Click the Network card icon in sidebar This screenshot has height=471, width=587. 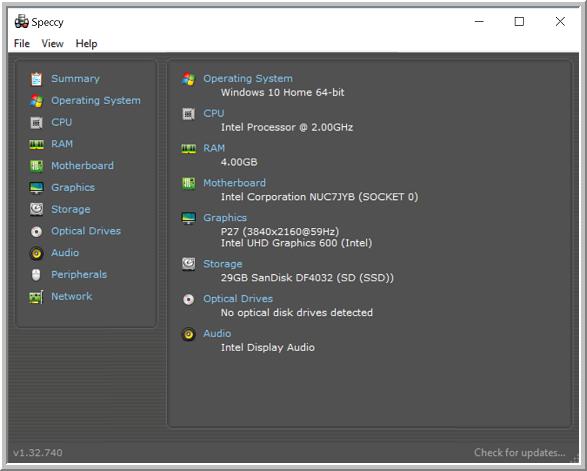36,297
